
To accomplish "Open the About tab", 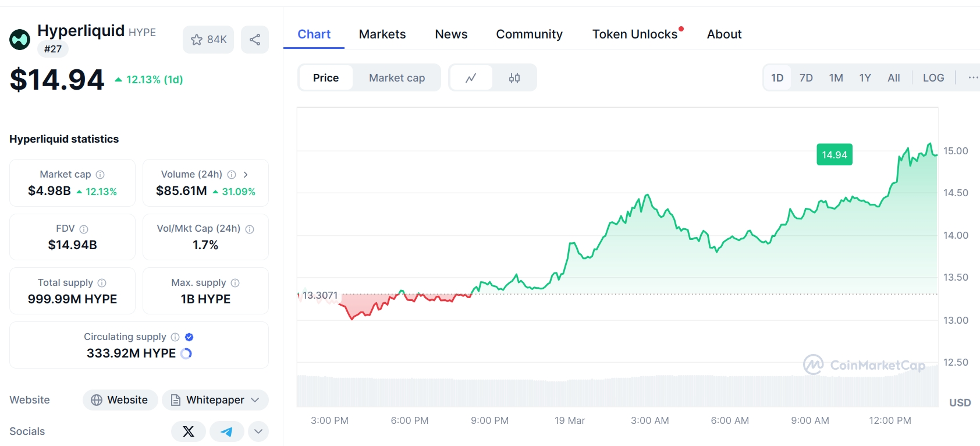I will [x=724, y=34].
